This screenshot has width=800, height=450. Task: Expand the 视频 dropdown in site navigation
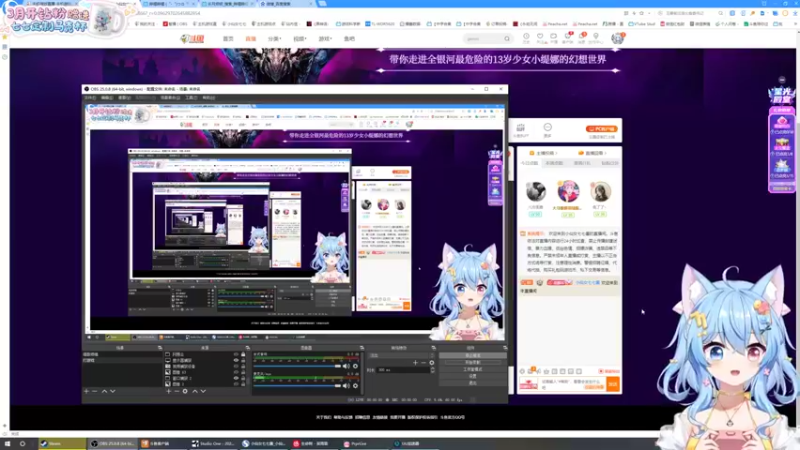pos(299,39)
